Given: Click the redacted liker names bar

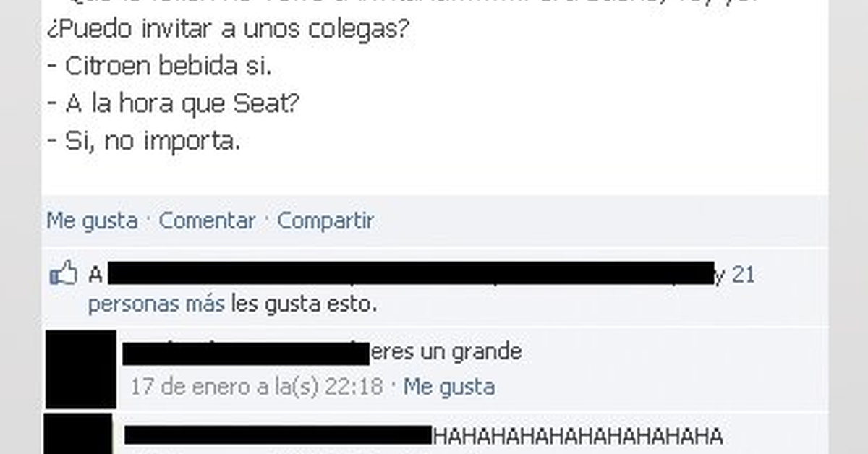Looking at the screenshot, I should tap(411, 273).
